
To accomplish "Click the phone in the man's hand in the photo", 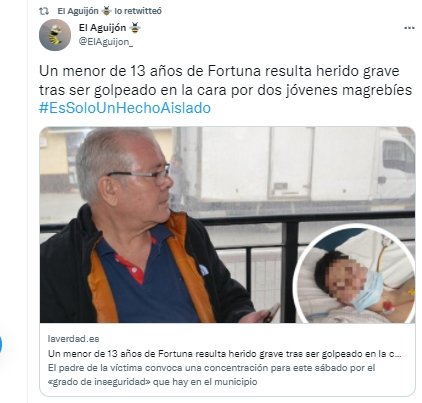I will point(272,312).
